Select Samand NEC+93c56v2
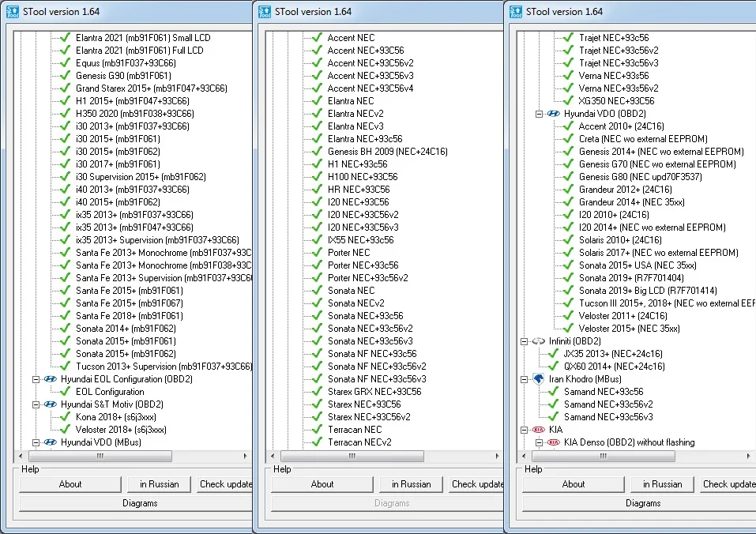Screen dimensions: 756x534 (608, 404)
